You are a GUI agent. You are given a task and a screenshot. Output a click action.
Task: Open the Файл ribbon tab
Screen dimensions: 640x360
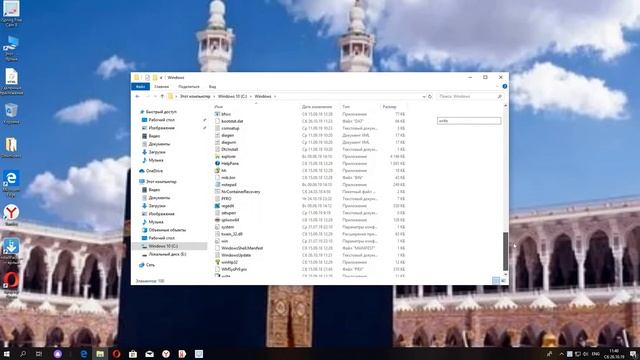[140, 87]
